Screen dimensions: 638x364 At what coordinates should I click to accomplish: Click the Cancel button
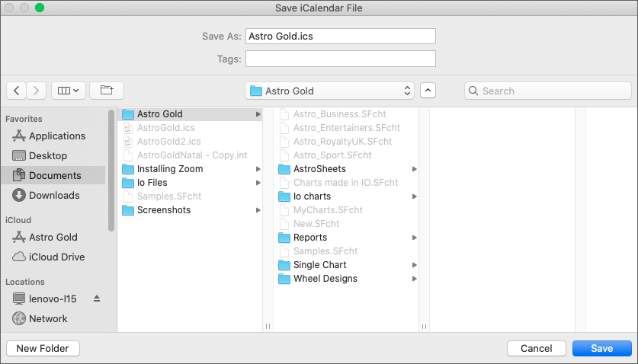point(537,348)
